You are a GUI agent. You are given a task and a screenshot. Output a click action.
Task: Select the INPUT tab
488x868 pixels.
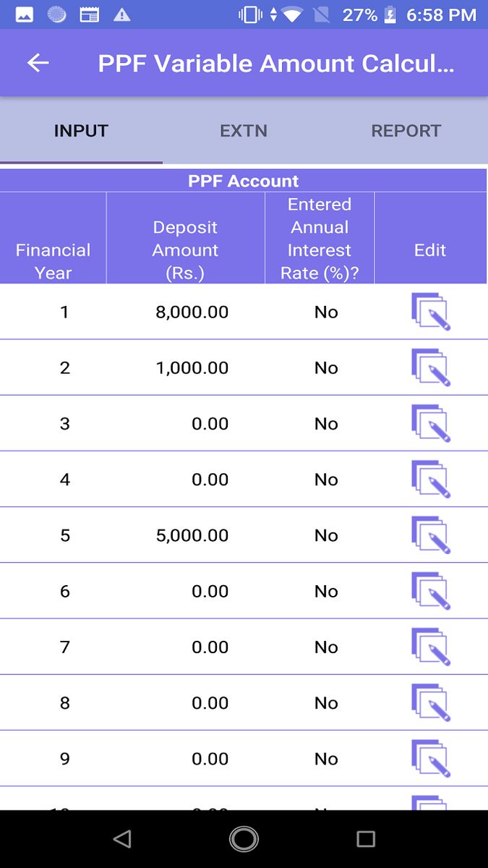(x=80, y=131)
